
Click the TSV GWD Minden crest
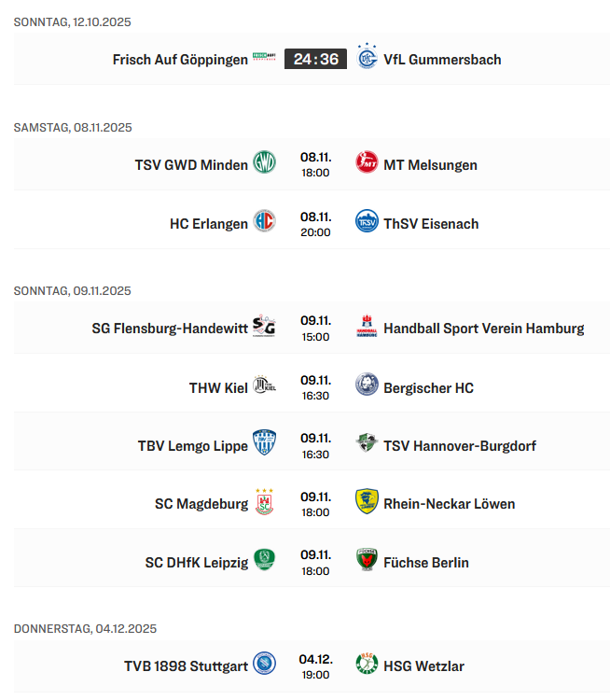tap(265, 163)
